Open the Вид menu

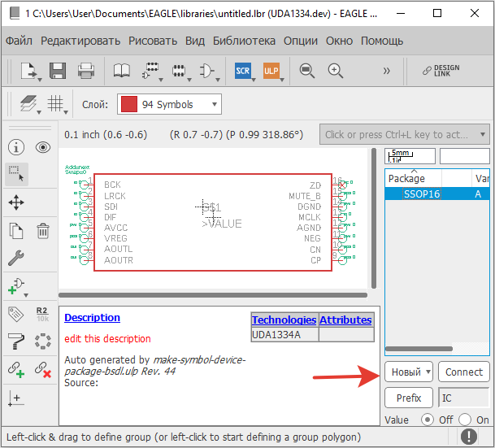195,41
